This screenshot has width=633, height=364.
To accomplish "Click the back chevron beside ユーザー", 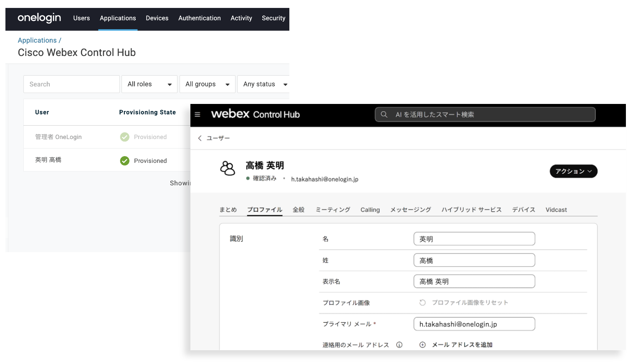I will (x=200, y=138).
